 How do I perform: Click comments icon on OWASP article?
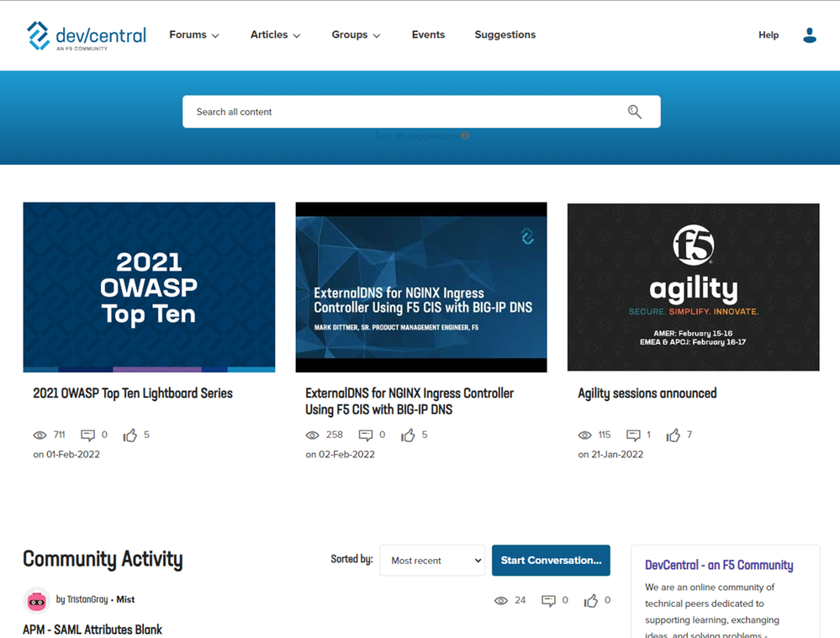pos(87,435)
